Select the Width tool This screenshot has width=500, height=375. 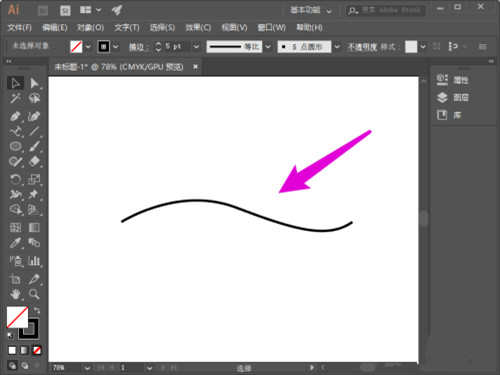[x=15, y=194]
